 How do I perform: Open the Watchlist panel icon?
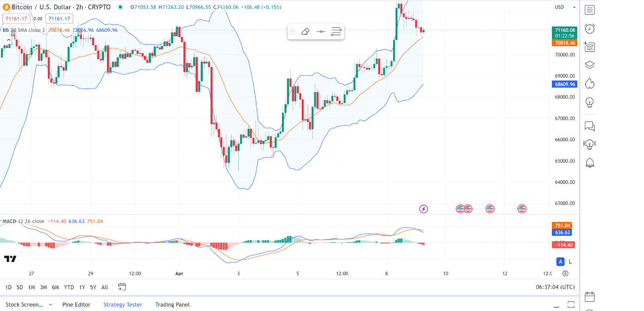[590, 10]
